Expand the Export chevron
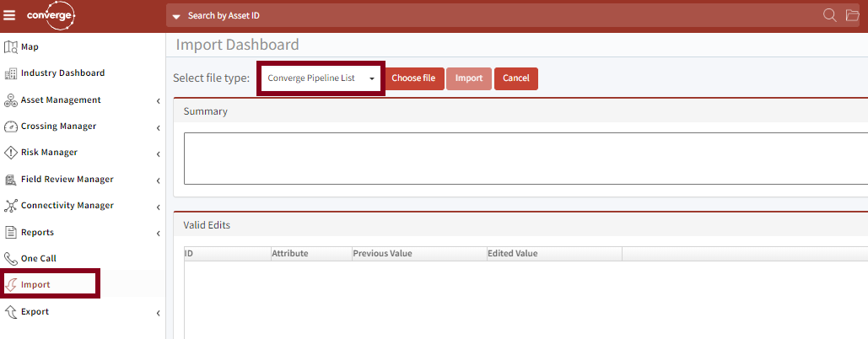 pos(158,313)
